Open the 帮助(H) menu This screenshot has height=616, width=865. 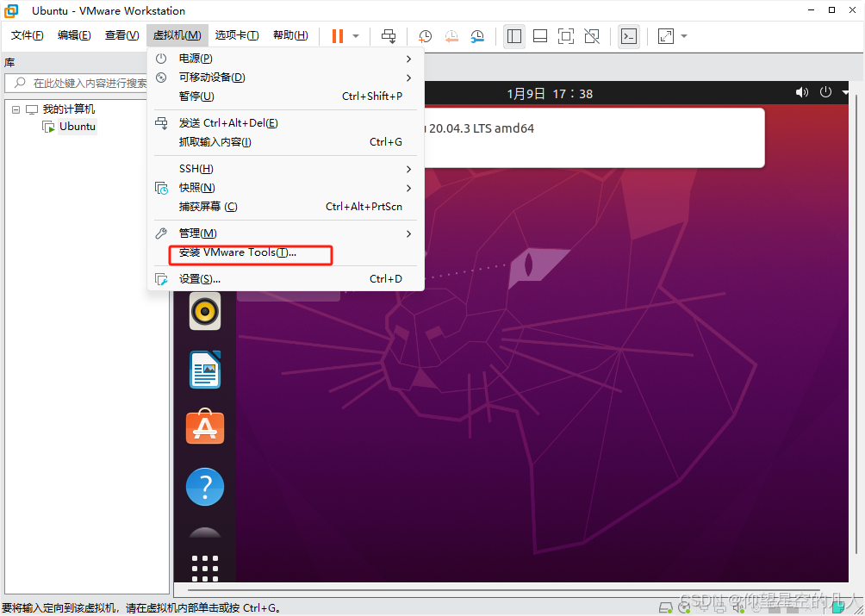[290, 35]
